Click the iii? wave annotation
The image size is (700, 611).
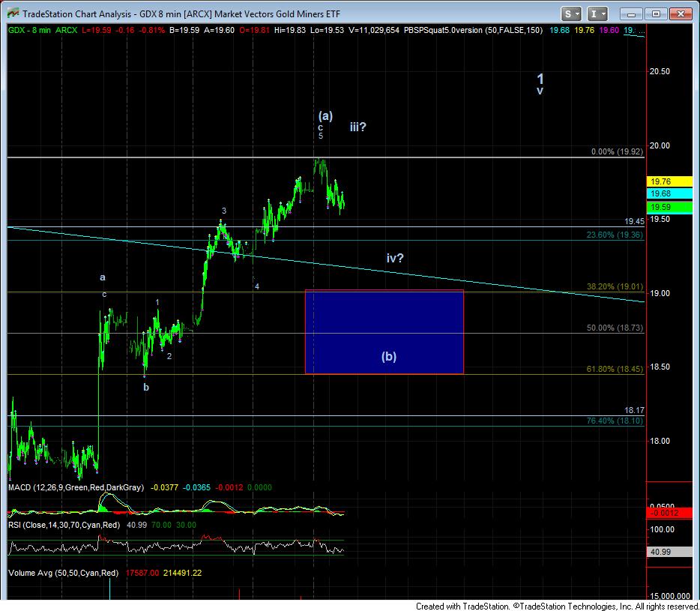point(357,127)
